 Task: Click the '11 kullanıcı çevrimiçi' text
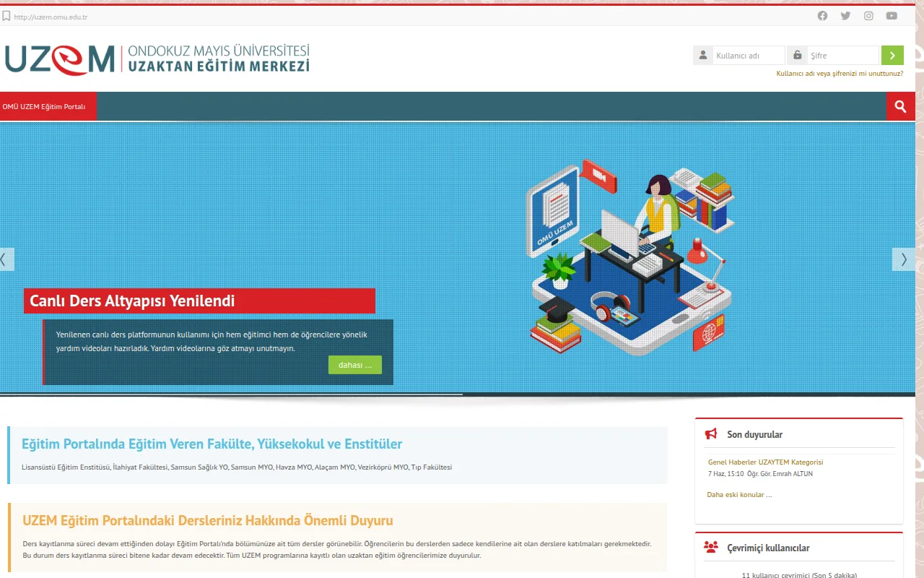click(x=799, y=574)
